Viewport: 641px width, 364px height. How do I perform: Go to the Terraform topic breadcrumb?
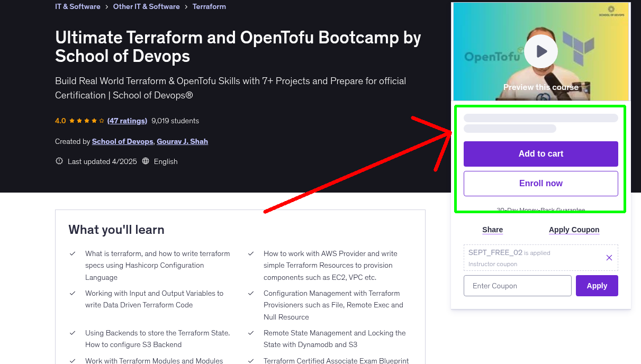click(209, 6)
